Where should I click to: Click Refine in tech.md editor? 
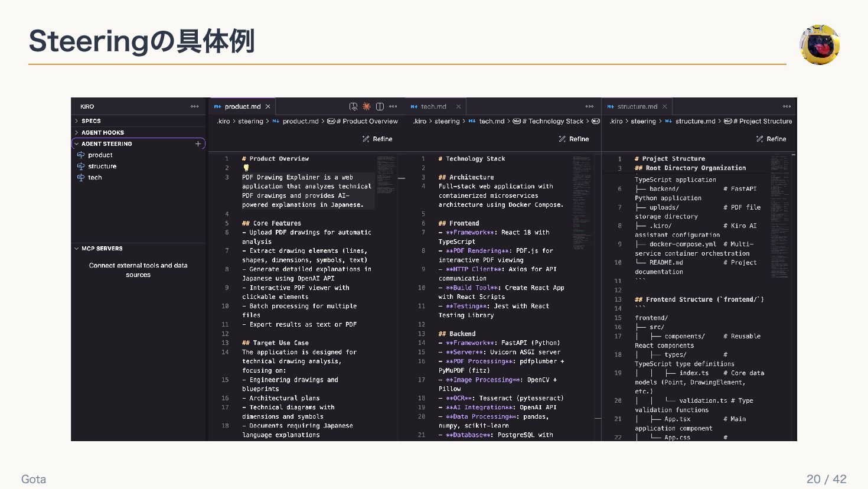(574, 139)
